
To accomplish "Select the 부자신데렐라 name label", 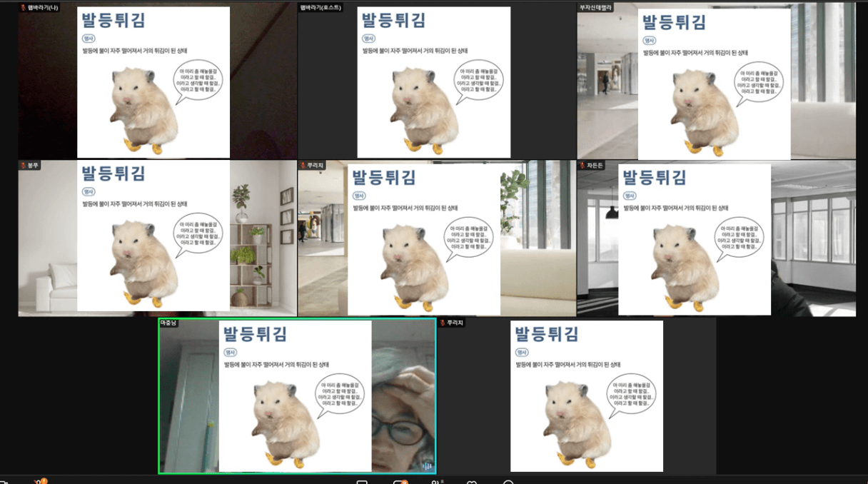I will coord(597,7).
